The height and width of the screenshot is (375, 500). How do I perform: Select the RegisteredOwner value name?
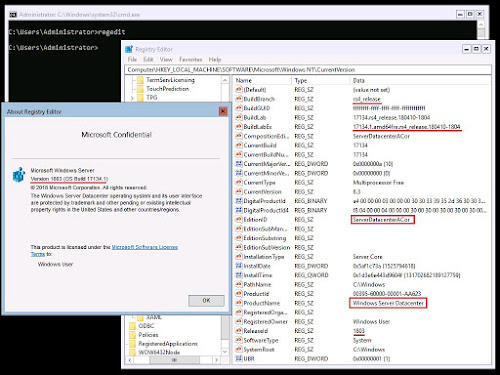click(x=266, y=322)
